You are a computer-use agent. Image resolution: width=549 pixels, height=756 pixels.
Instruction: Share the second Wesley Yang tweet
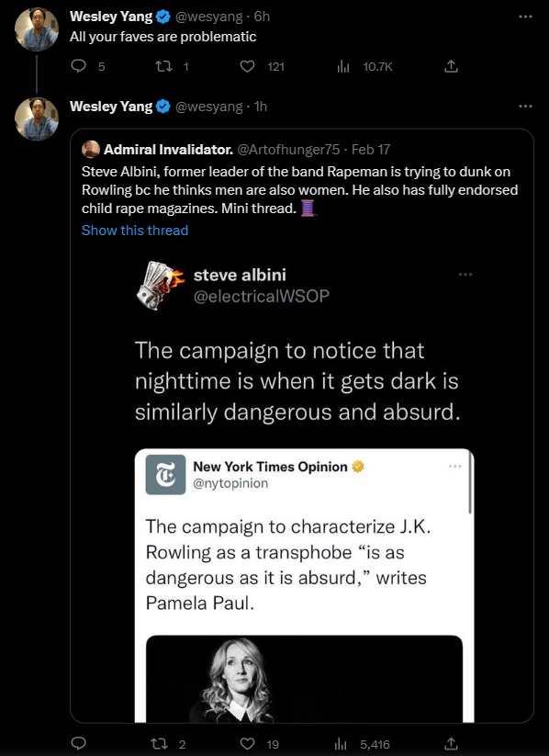[451, 743]
